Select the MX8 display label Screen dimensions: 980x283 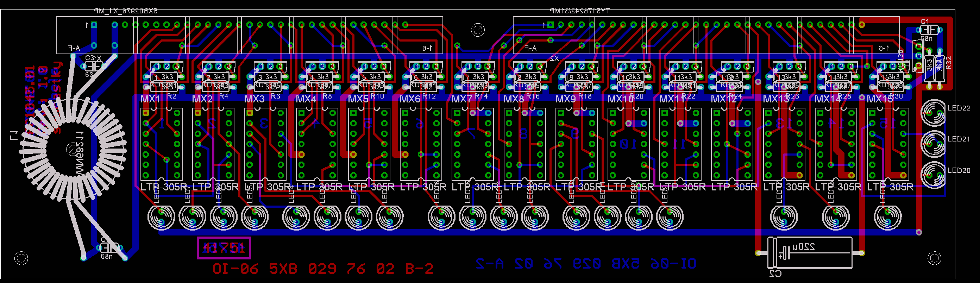point(514,99)
